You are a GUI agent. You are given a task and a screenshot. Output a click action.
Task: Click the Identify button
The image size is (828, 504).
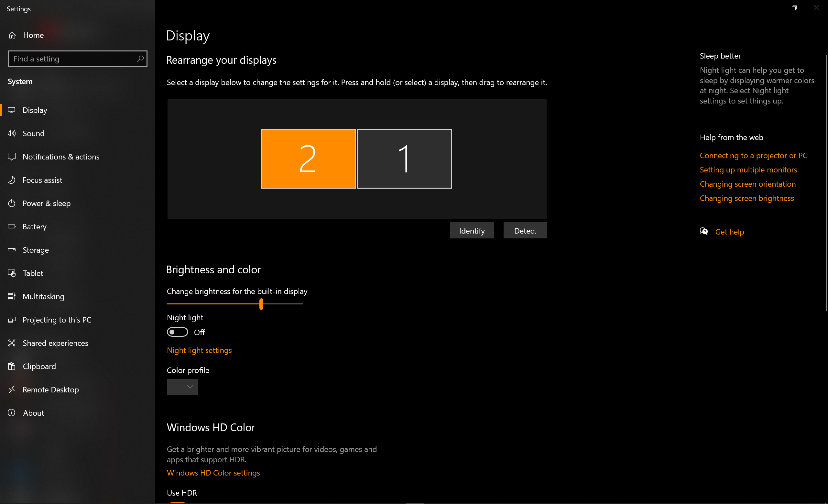click(x=472, y=231)
